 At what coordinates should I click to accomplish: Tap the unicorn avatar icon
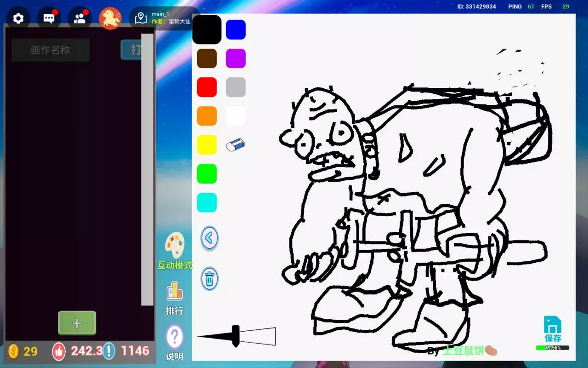tap(110, 18)
